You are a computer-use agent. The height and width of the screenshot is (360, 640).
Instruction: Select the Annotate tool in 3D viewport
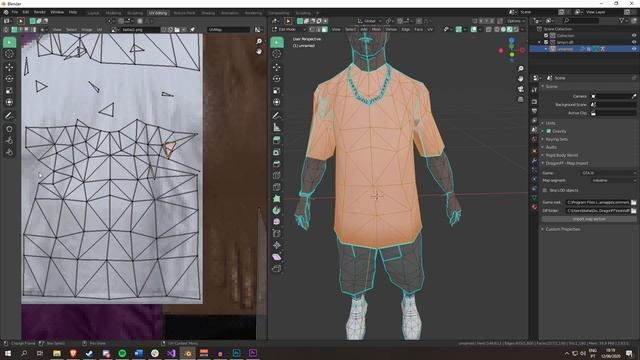(277, 116)
